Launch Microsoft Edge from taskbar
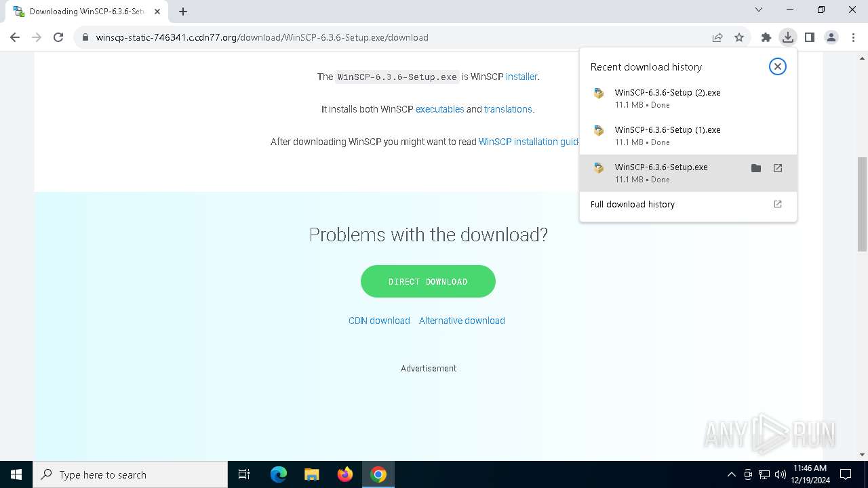The image size is (868, 488). [x=279, y=474]
